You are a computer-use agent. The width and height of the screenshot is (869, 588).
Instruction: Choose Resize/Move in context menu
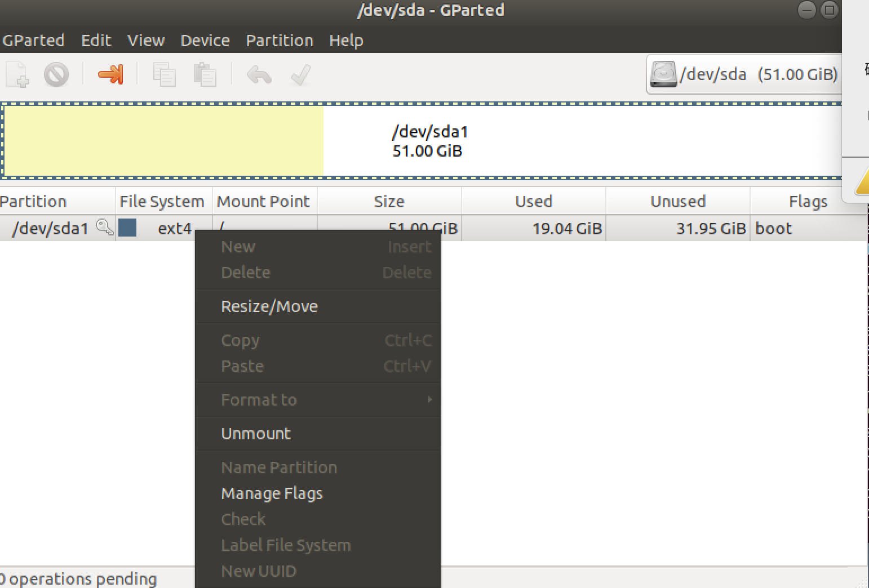318,306
